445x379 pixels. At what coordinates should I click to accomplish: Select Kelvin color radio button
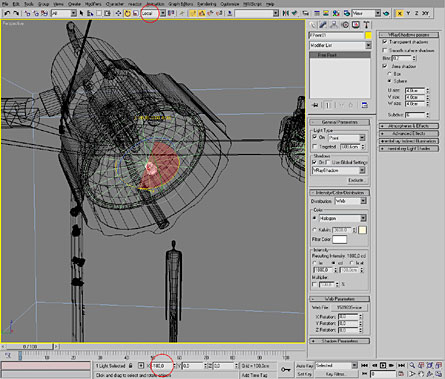coord(314,230)
